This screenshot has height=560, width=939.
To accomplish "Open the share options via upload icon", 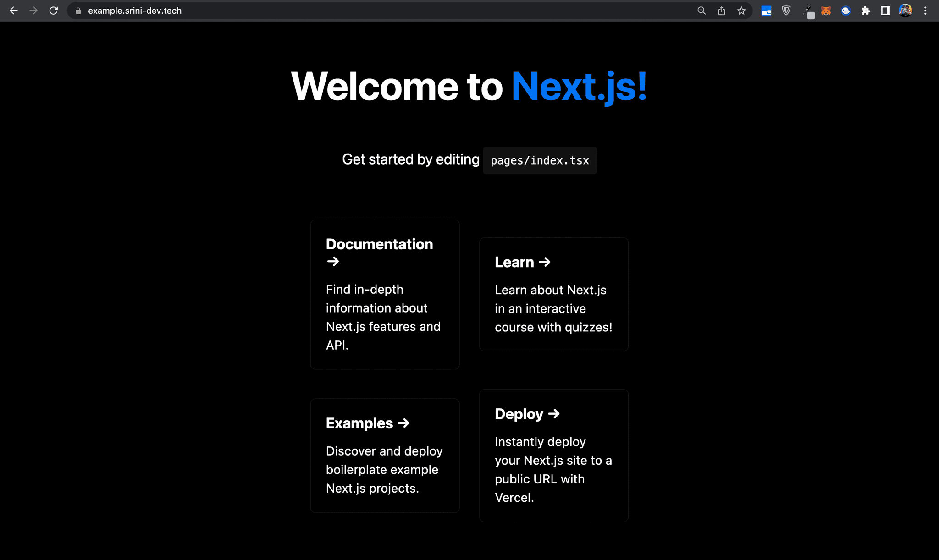I will pyautogui.click(x=721, y=11).
